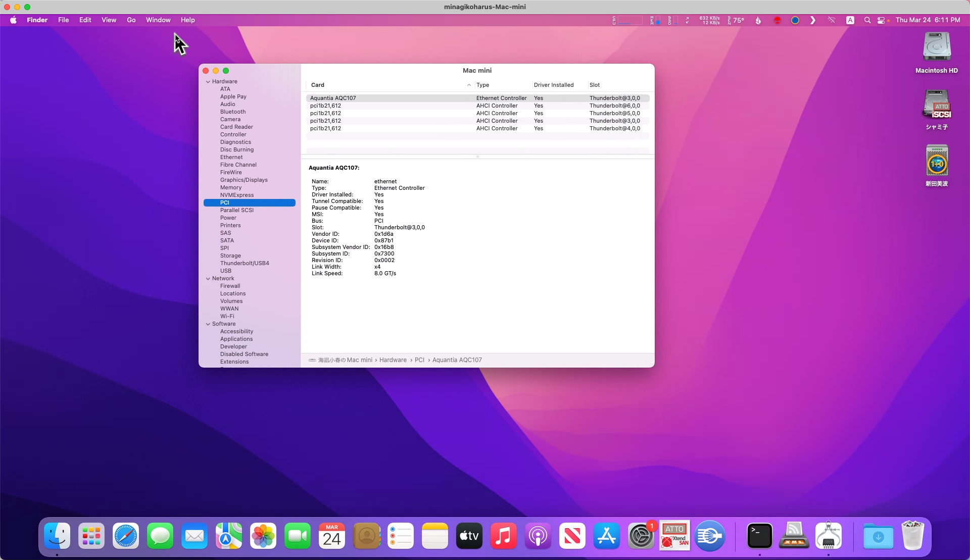
Task: Open the Macintosh HD desktop icon
Action: [x=937, y=47]
